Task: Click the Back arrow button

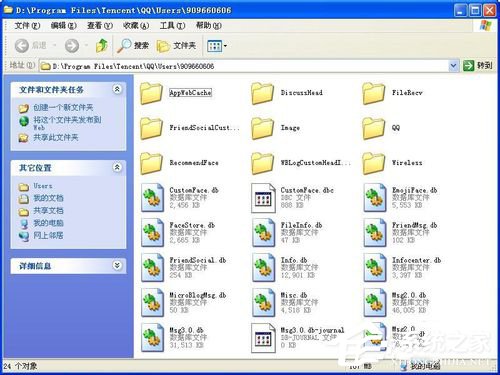Action: pyautogui.click(x=22, y=46)
